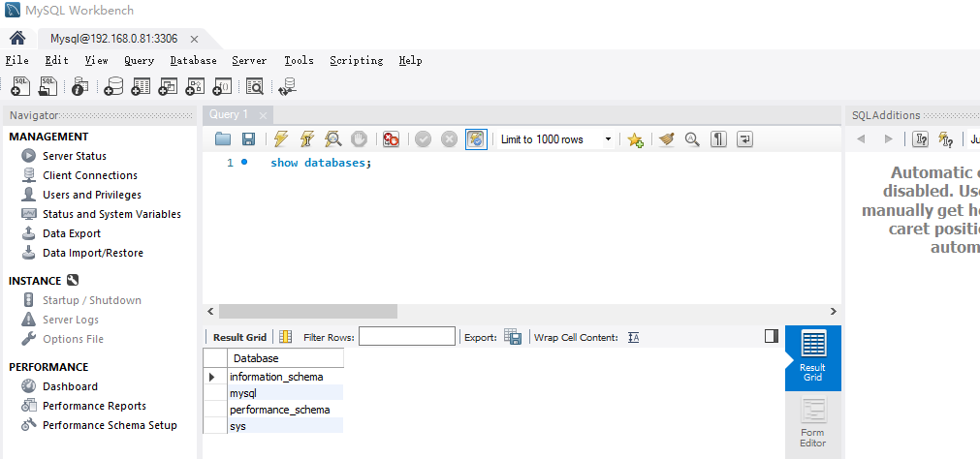Open the Tools menu
Viewport: 980px width, 459px height.
click(299, 61)
